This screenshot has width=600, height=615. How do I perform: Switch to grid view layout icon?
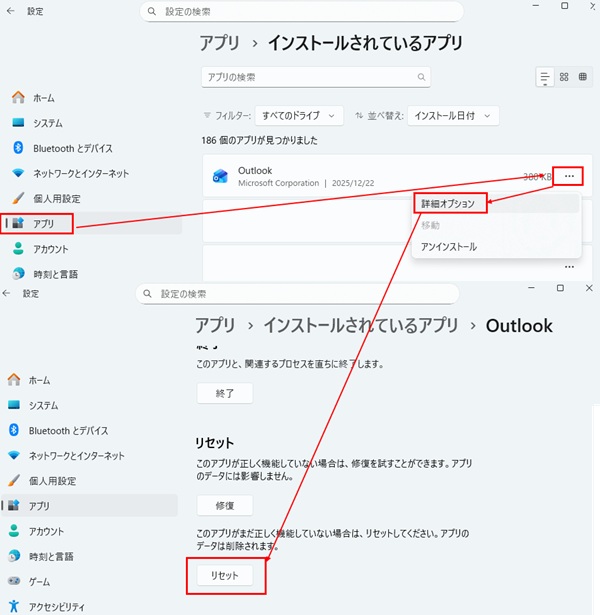[564, 77]
